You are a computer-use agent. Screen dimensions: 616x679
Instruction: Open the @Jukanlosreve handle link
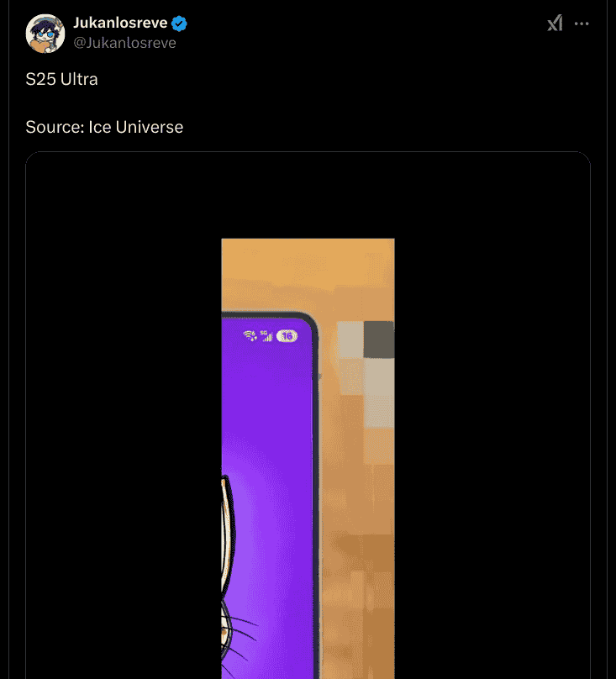point(124,43)
